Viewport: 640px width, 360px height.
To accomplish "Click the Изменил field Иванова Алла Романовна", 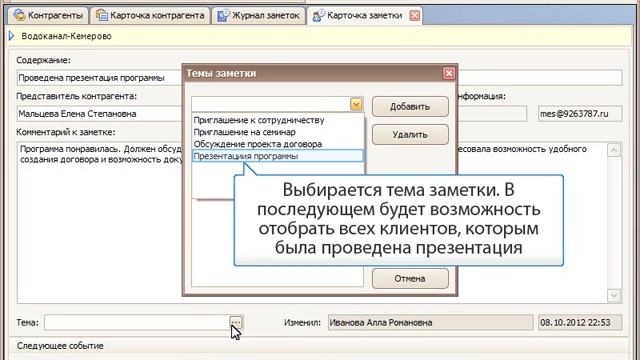I will pyautogui.click(x=430, y=322).
